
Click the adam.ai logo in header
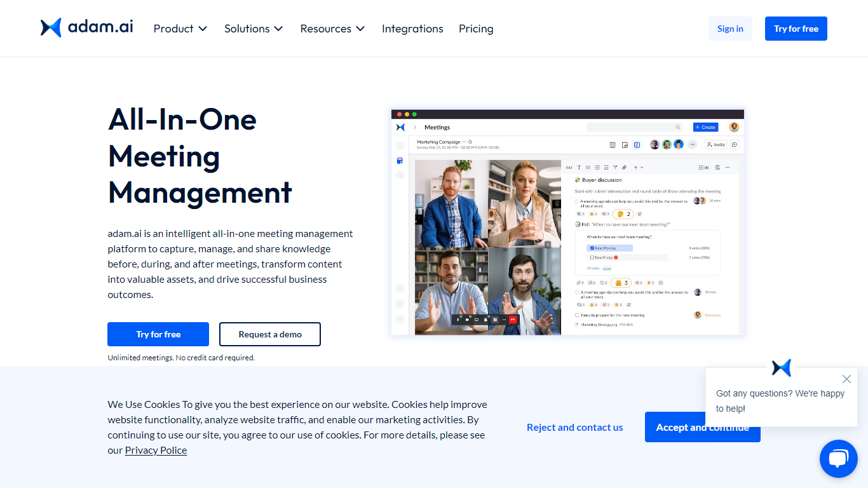(87, 28)
